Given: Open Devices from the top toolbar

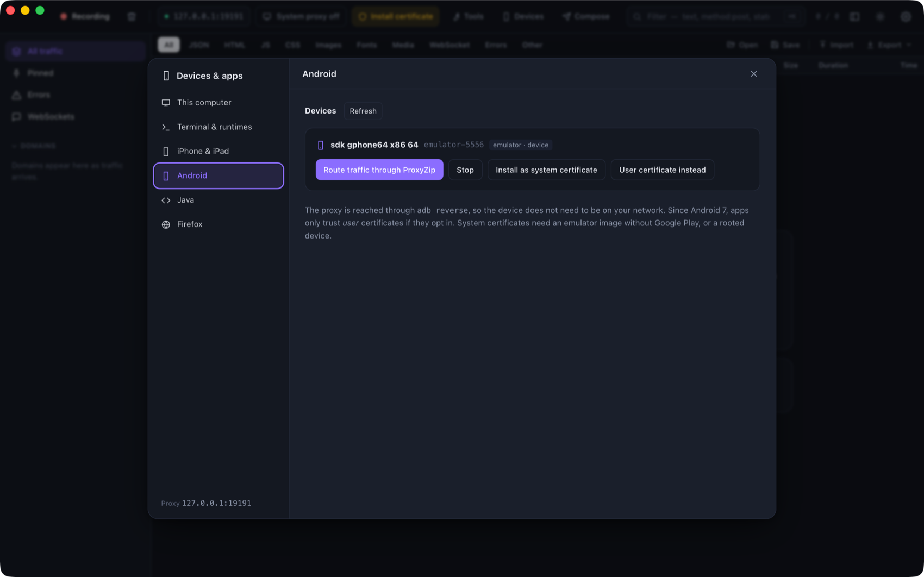Looking at the screenshot, I should (x=523, y=16).
